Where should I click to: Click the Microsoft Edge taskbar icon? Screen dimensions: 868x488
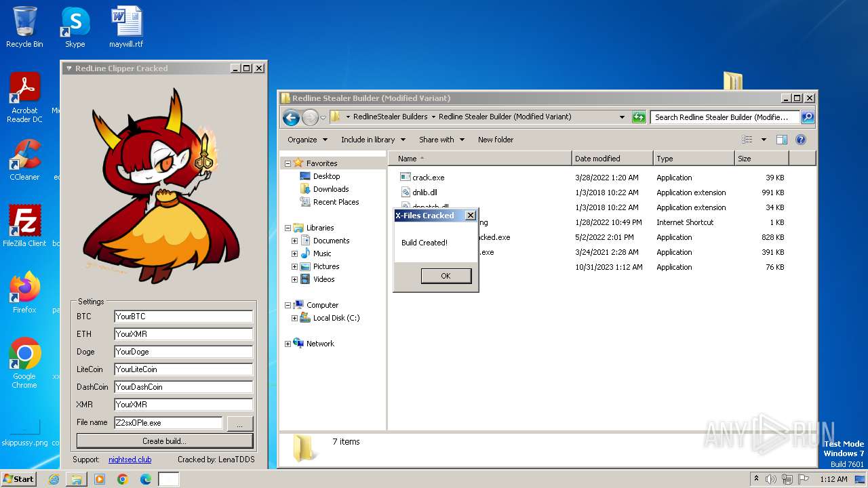146,479
